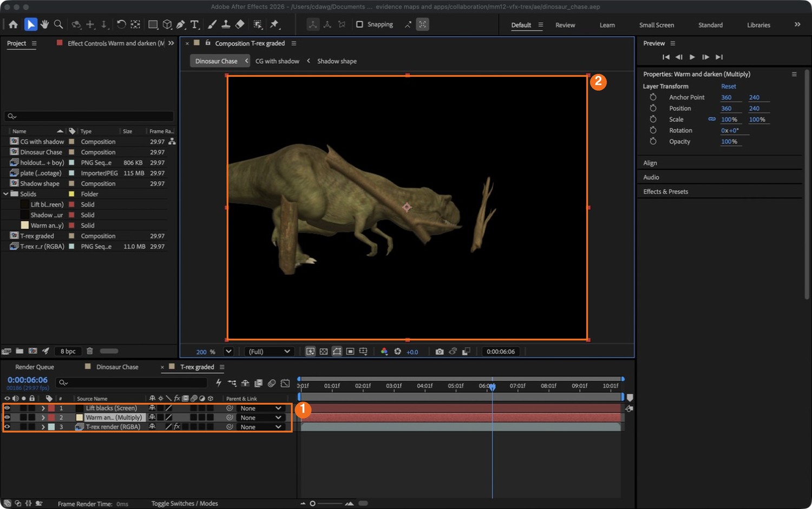
Task: Toggle visibility of Warm and darken layer
Action: pos(7,418)
